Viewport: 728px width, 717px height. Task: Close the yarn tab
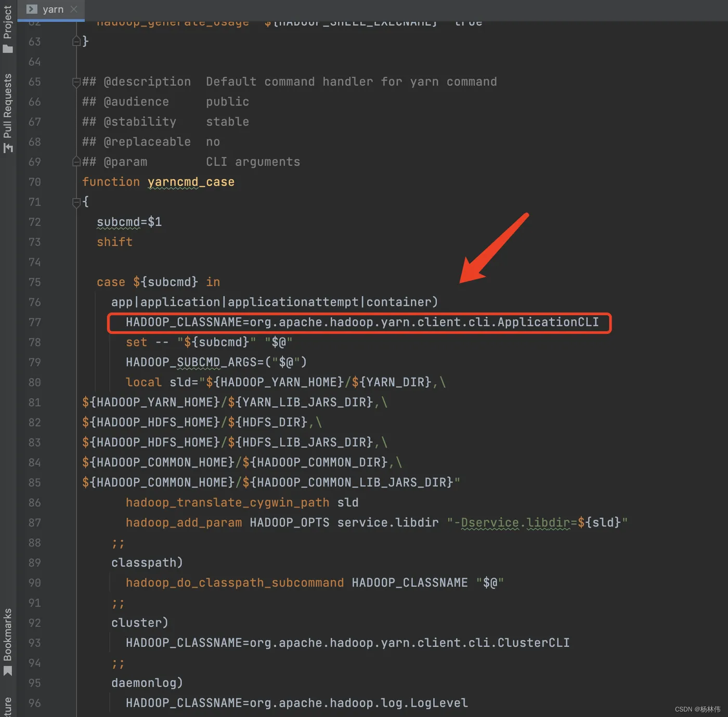(74, 9)
